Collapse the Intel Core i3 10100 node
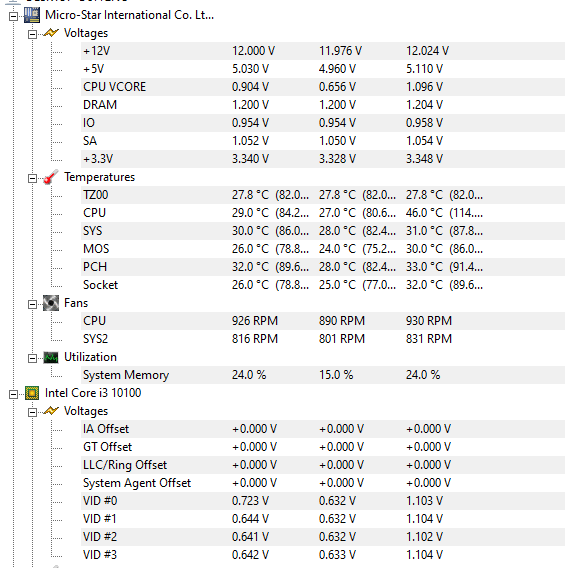 13,394
